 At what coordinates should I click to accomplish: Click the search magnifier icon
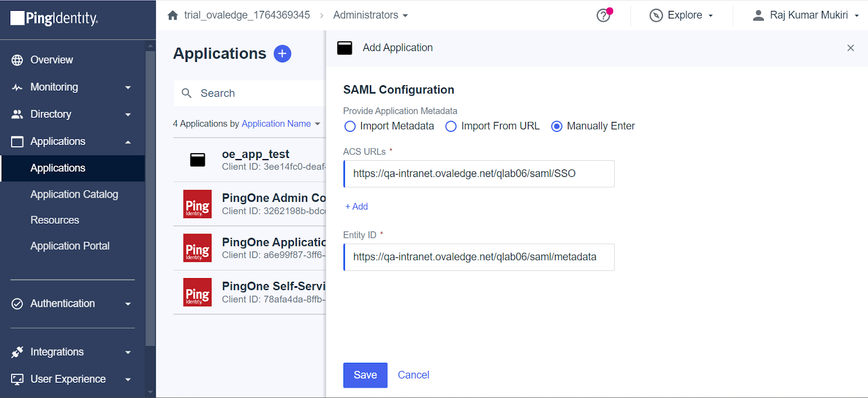[x=187, y=93]
